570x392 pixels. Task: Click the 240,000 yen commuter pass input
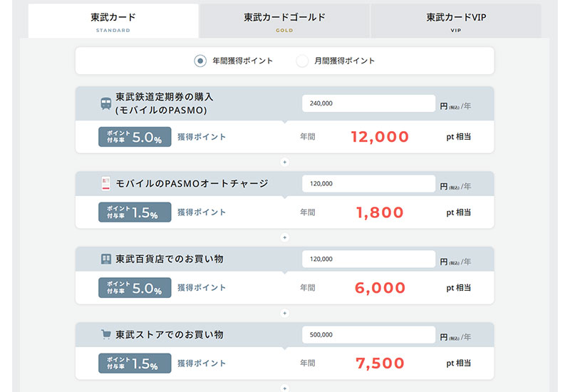pos(368,103)
